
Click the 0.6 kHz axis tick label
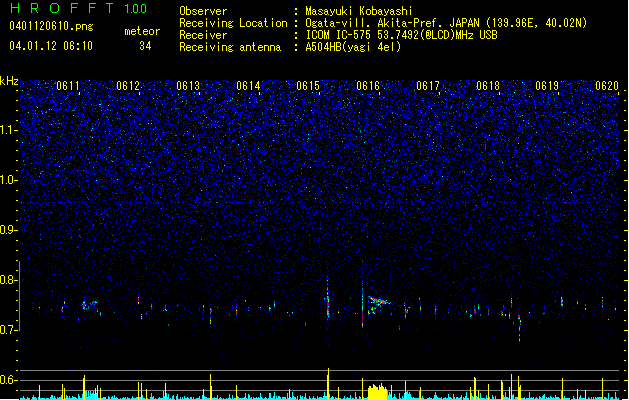pyautogui.click(x=9, y=380)
